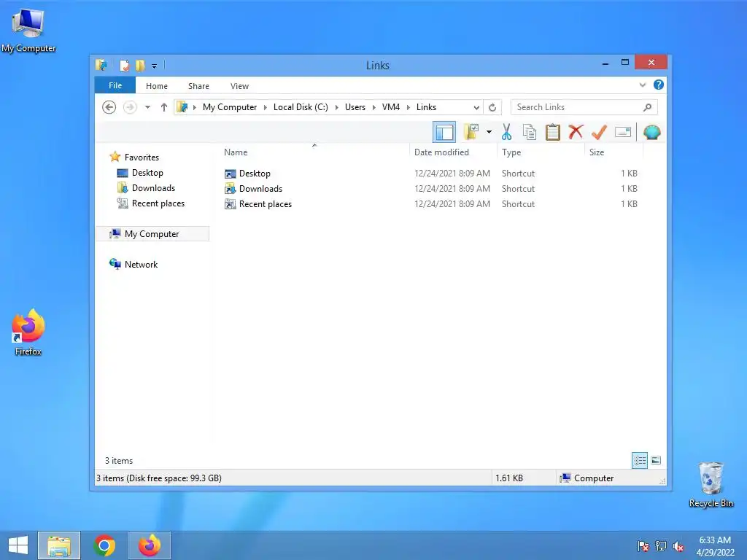Click the Paste clipboard icon
The height and width of the screenshot is (560, 747).
[553, 132]
